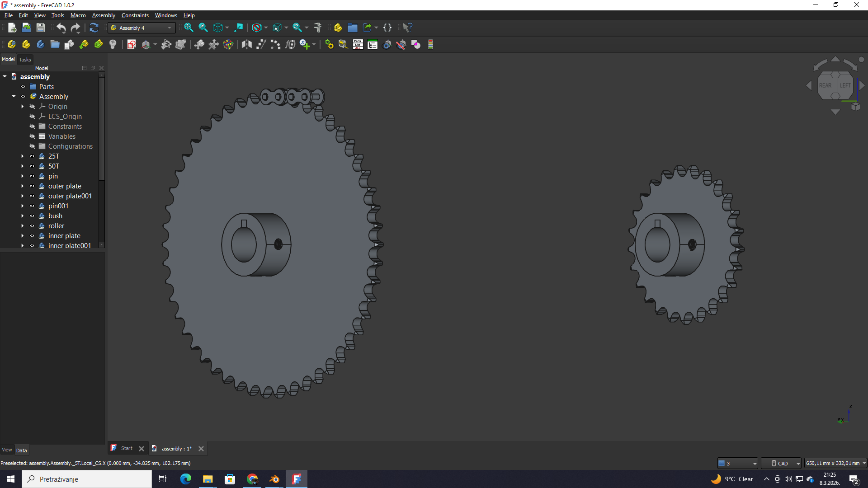Click the Refresh recompute icon
Image resolution: width=868 pixels, height=488 pixels.
(94, 28)
